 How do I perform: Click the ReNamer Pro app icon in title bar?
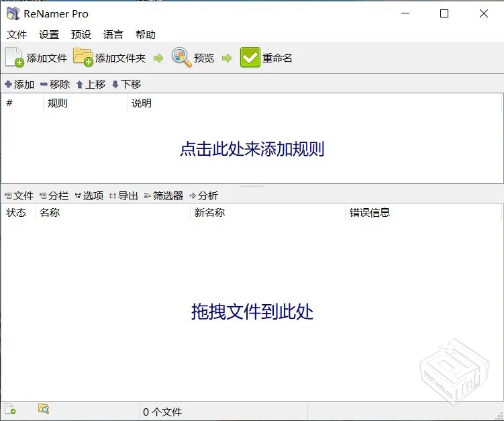(x=13, y=13)
